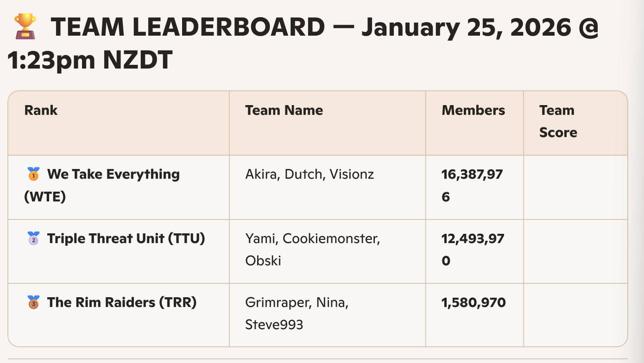Click the 12,493,970 value
644x363 pixels.
(x=472, y=249)
